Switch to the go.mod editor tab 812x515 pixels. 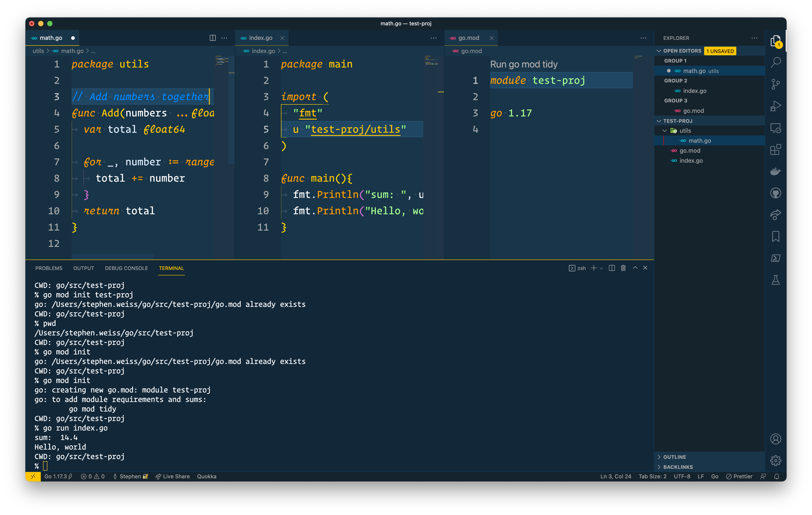[471, 38]
